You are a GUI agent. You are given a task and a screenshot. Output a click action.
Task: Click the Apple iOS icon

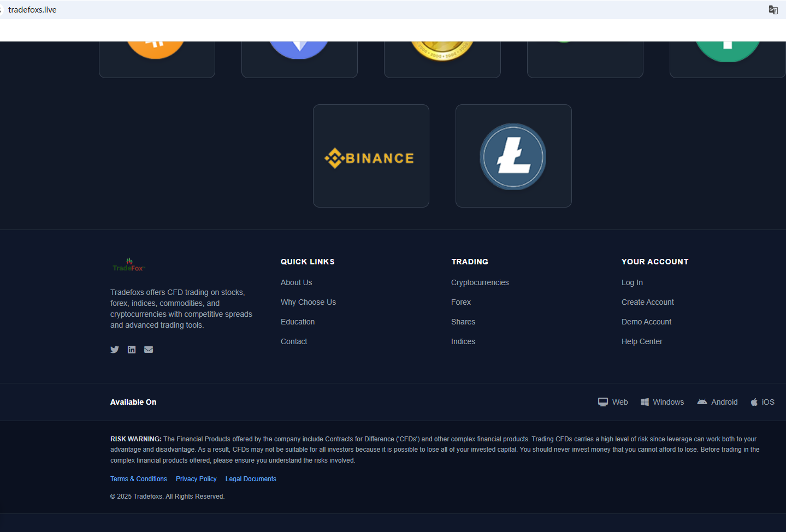pos(754,402)
